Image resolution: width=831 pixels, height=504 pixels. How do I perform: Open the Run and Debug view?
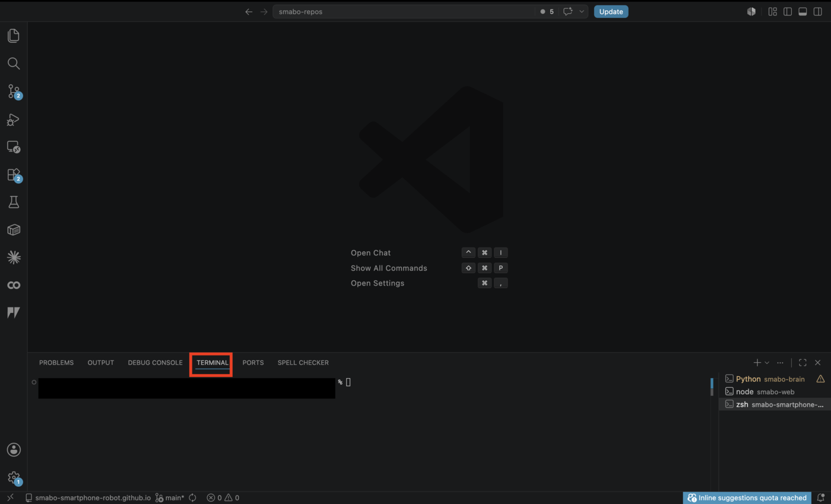(x=13, y=119)
